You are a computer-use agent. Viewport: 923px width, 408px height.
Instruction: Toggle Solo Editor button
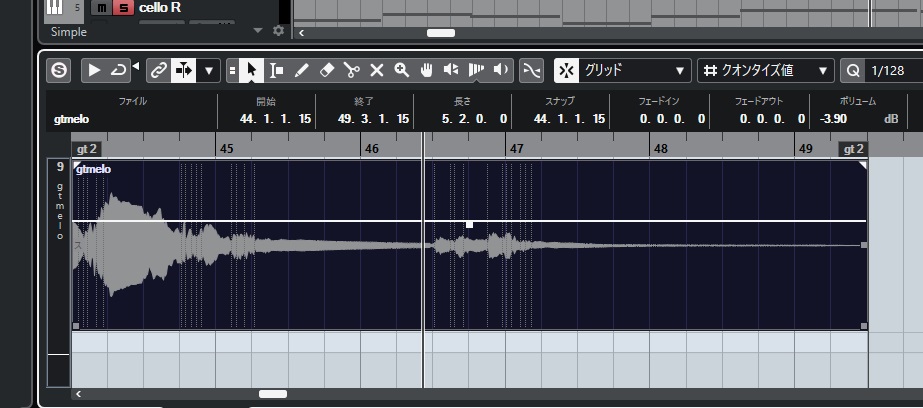(59, 70)
